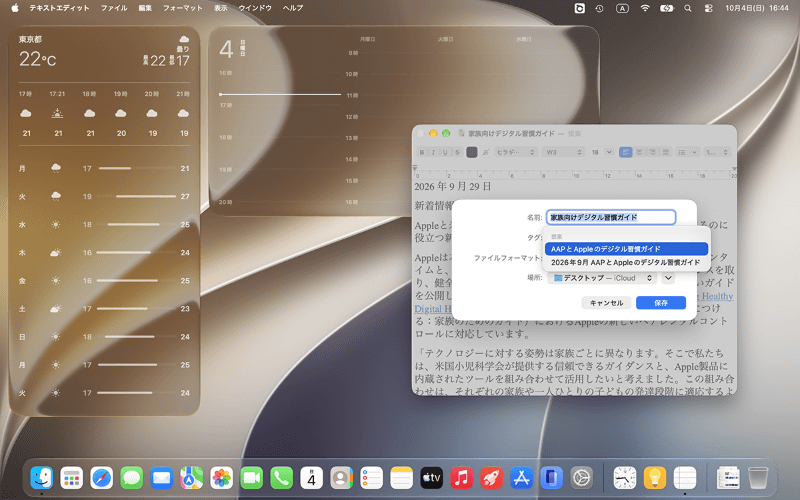This screenshot has width=800, height=500.
Task: Open フォーマット menu
Action: 183,8
